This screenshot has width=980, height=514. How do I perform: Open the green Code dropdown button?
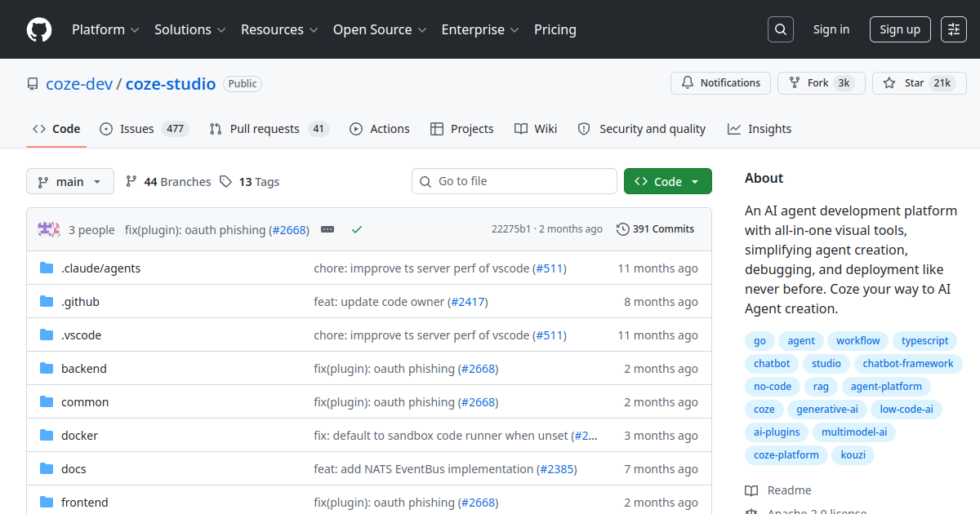pos(668,181)
